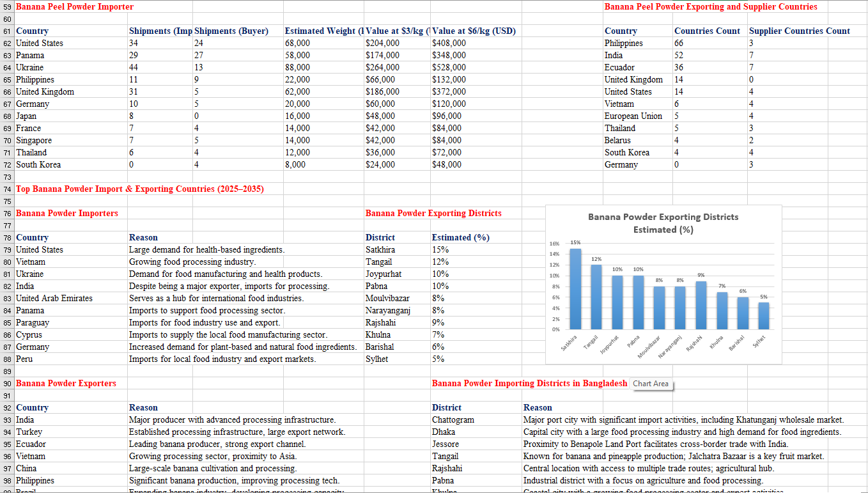Click the 16% axis label on the chart
The width and height of the screenshot is (868, 493).
(554, 244)
